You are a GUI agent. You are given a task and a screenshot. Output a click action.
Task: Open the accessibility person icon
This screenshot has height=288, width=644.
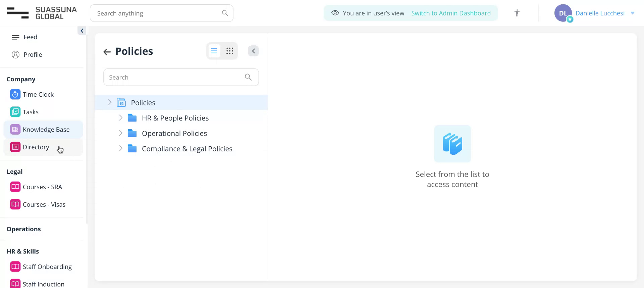[x=517, y=13]
